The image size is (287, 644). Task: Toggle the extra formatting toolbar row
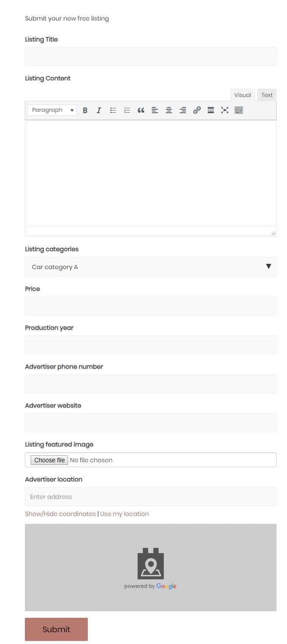click(239, 110)
